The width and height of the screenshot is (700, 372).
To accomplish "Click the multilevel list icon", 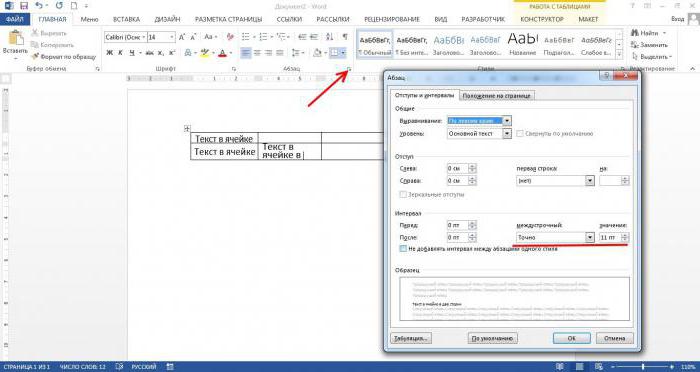I will [x=281, y=37].
